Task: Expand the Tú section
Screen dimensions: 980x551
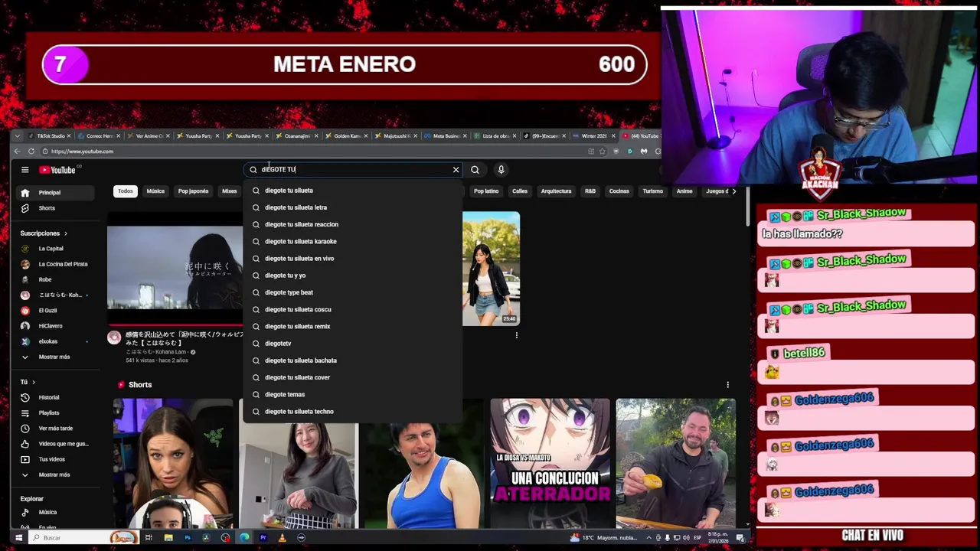Action: (28, 382)
